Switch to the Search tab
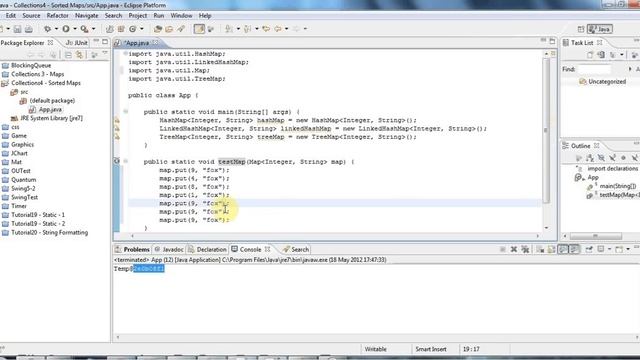The height and width of the screenshot is (360, 640). [x=296, y=249]
